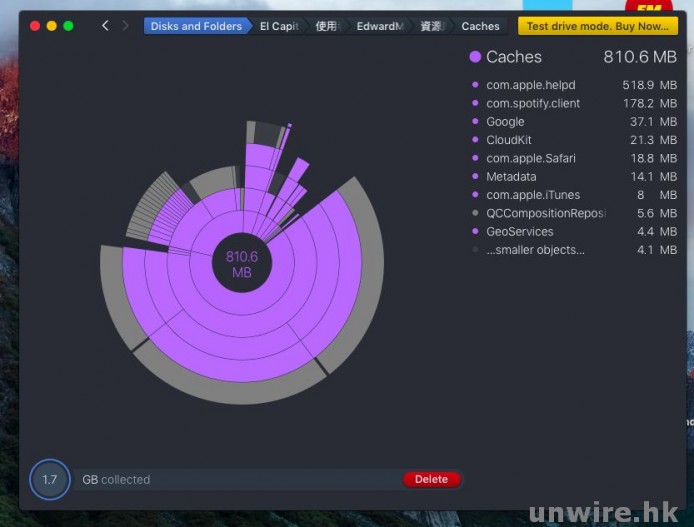This screenshot has width=694, height=527.
Task: Click the back navigation arrow
Action: (105, 26)
